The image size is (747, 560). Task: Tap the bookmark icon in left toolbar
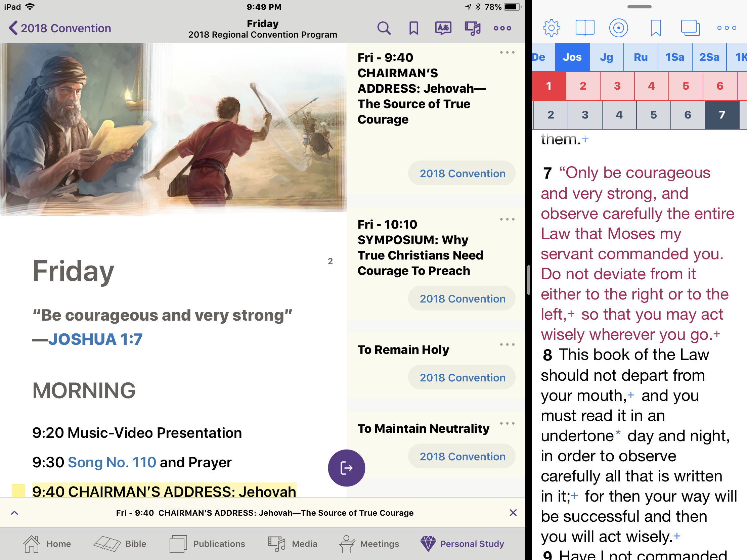[x=413, y=28]
